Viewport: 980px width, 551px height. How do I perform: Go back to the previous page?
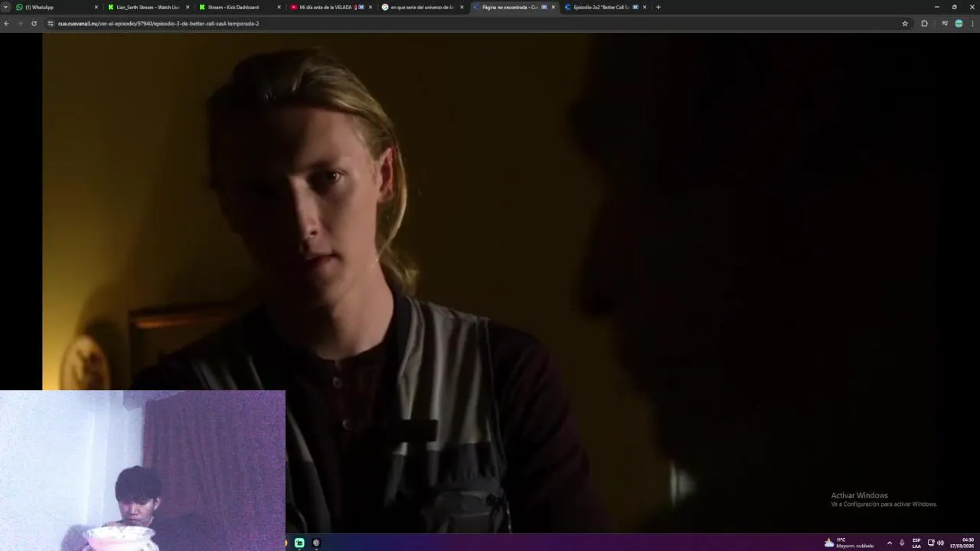[x=6, y=24]
